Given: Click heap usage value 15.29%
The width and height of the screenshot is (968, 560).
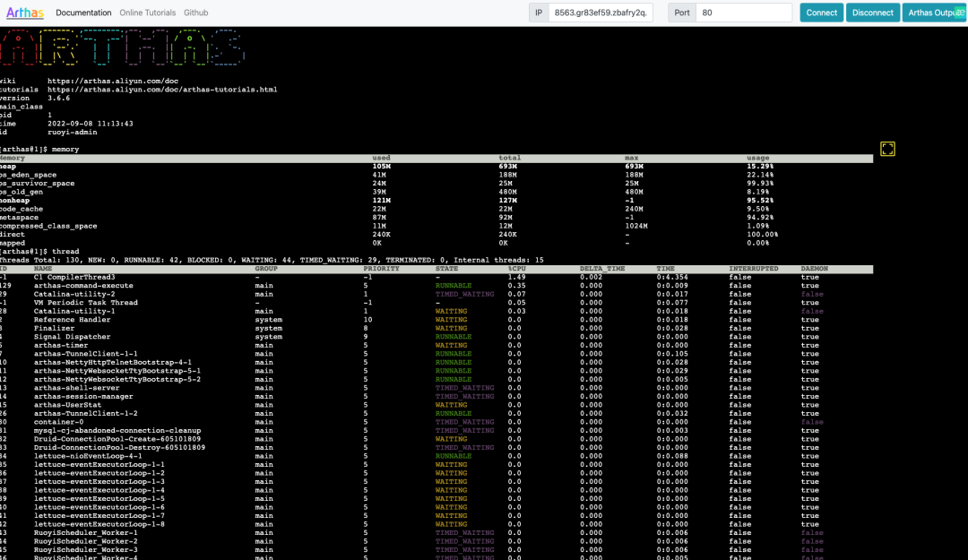Looking at the screenshot, I should point(760,166).
